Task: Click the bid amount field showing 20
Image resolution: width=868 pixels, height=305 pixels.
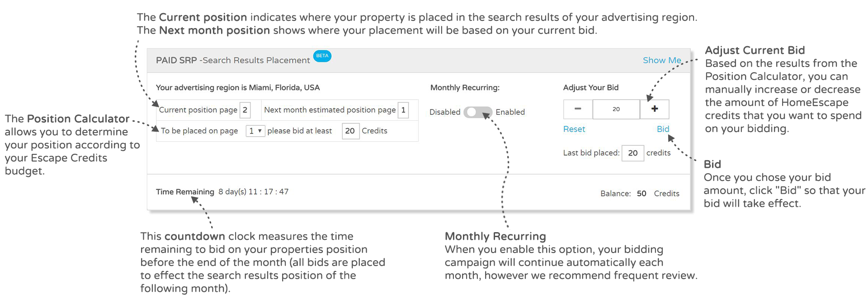Action: coord(616,109)
